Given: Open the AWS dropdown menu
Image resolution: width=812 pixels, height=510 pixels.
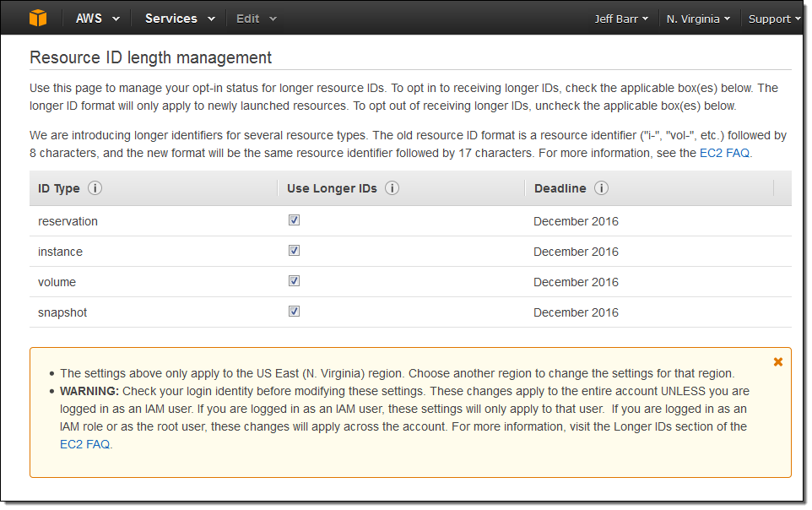Looking at the screenshot, I should point(97,19).
